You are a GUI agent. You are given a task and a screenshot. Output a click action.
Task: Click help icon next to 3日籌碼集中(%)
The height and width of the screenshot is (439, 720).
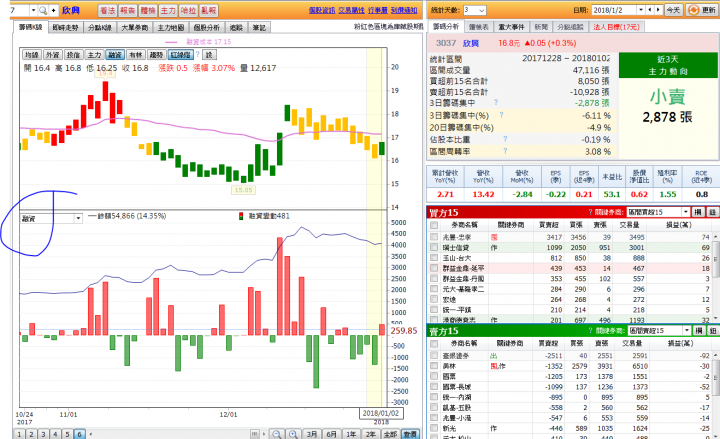point(501,115)
